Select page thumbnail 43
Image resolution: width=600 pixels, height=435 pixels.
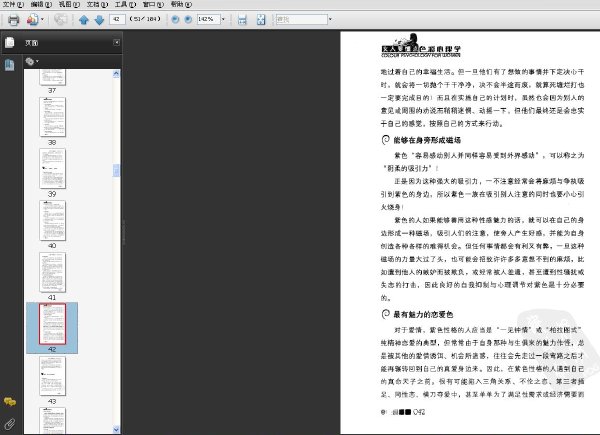52,376
